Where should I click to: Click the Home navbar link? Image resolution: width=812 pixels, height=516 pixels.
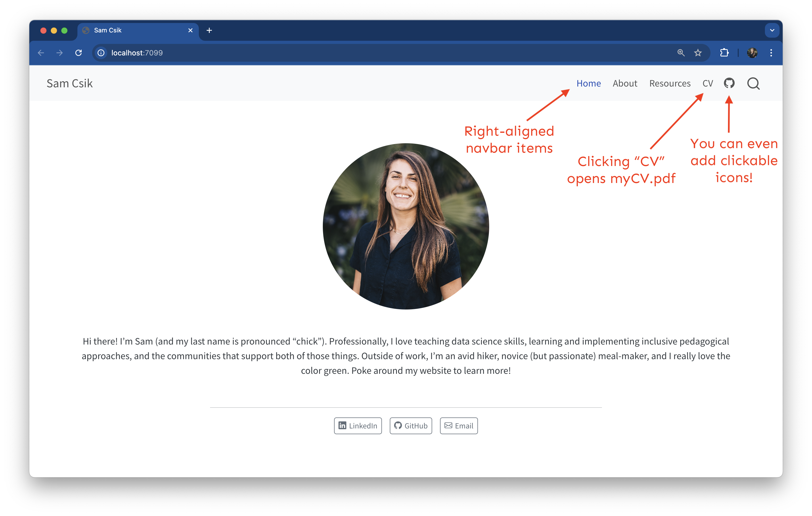[x=588, y=84]
